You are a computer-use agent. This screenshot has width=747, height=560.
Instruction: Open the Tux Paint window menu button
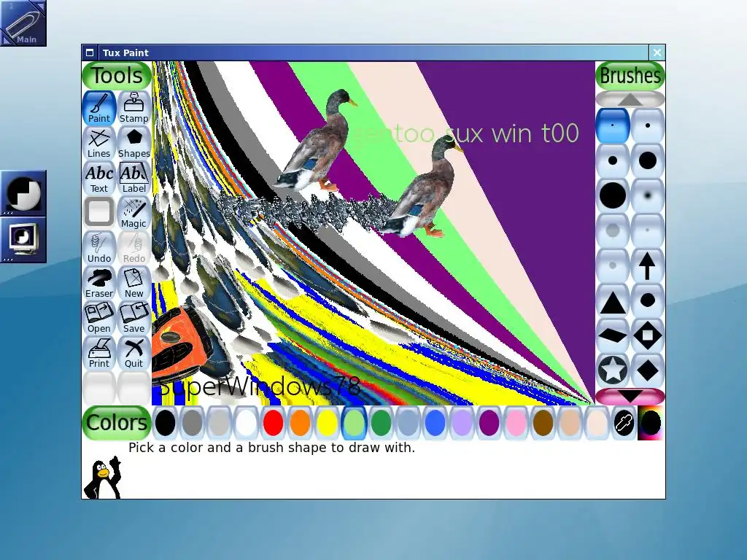click(90, 52)
